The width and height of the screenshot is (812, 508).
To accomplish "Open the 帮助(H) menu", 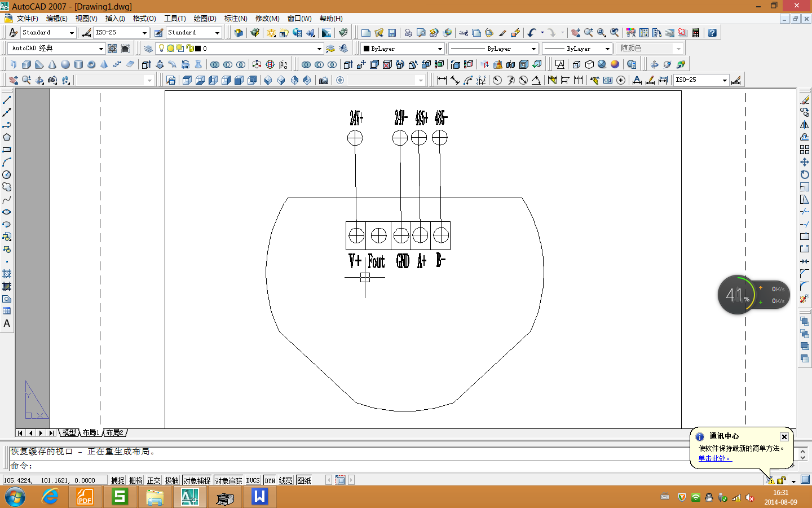I will click(331, 19).
